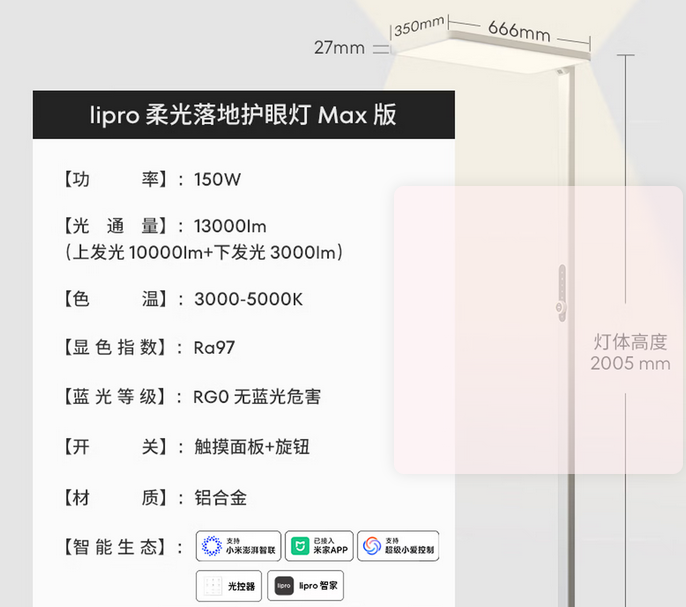Image resolution: width=686 pixels, height=607 pixels.
Task: Click the 350mm dimension label
Action: coord(419,26)
